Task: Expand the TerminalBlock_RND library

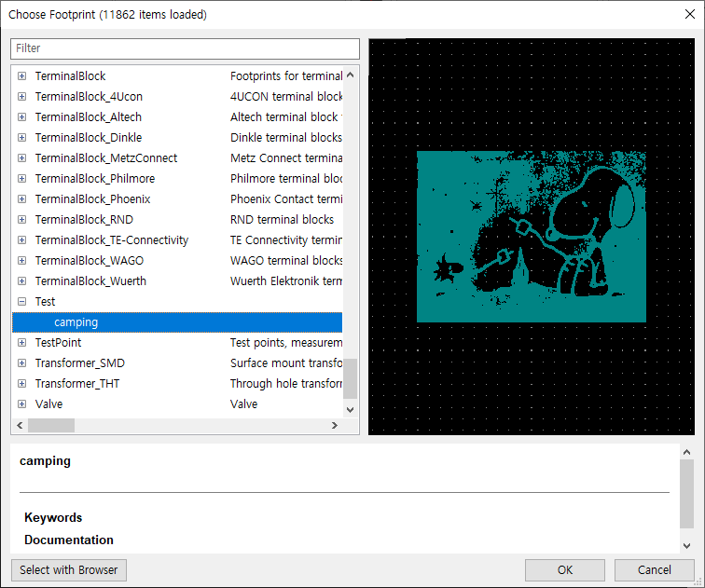Action: pyautogui.click(x=21, y=220)
